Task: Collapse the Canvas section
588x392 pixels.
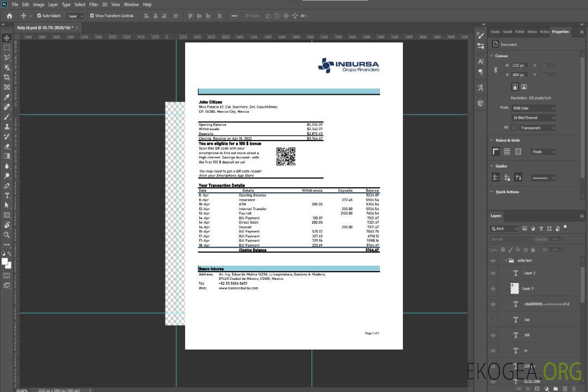Action: 492,56
